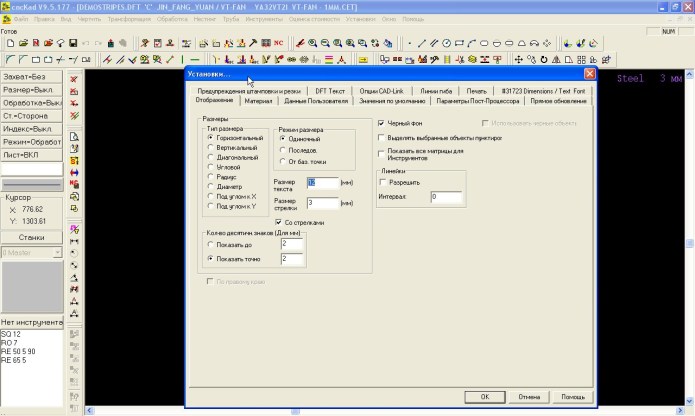Image resolution: width=695 pixels, height=416 pixels.
Task: Click the yellow arrow toolbar icon
Action: coord(363,59)
